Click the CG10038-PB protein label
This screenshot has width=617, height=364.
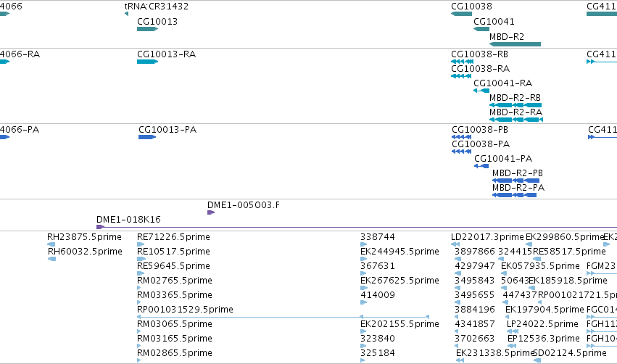pos(480,130)
